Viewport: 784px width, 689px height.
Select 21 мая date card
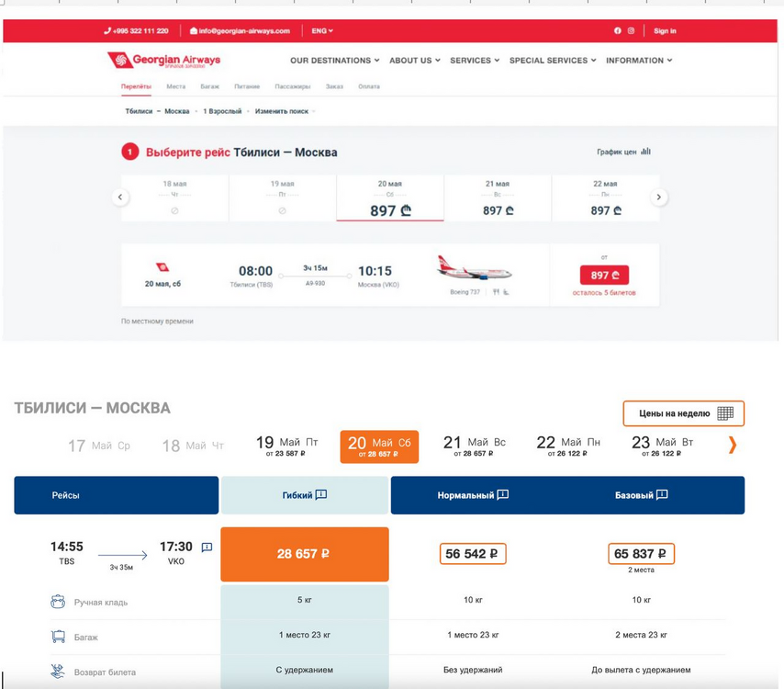[498, 198]
